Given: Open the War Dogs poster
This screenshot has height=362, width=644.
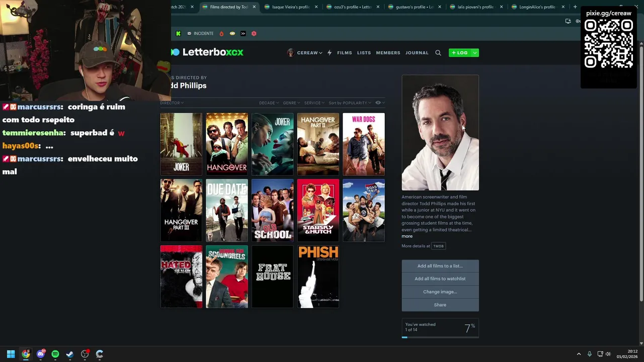Looking at the screenshot, I should point(364,144).
